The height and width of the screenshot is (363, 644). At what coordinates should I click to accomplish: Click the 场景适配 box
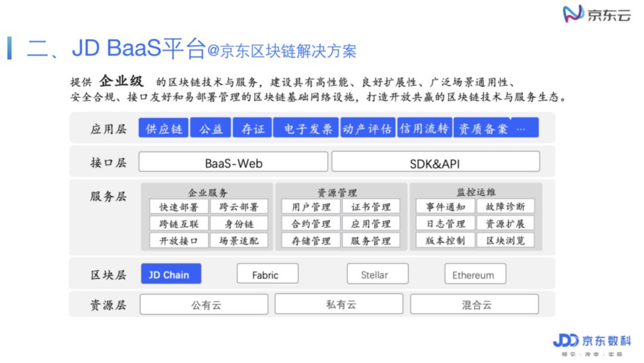click(239, 240)
